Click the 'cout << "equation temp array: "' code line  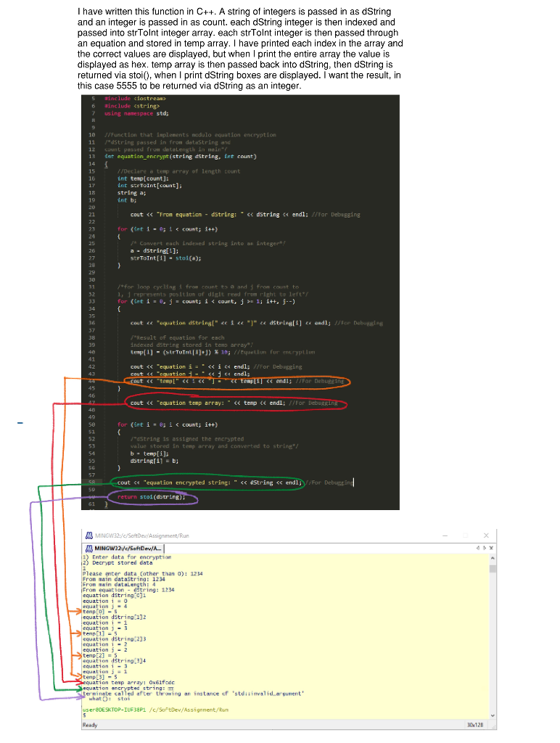[234, 403]
